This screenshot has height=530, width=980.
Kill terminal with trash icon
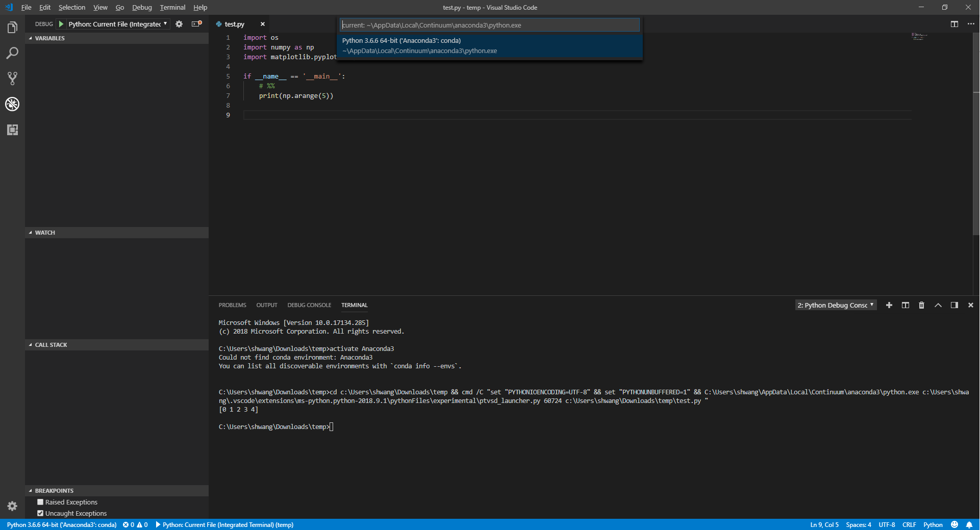pos(921,305)
